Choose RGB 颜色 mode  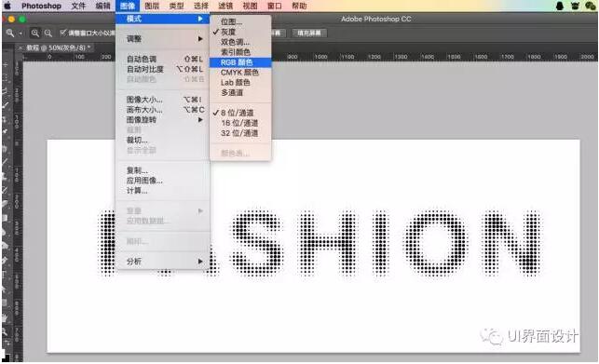click(240, 62)
